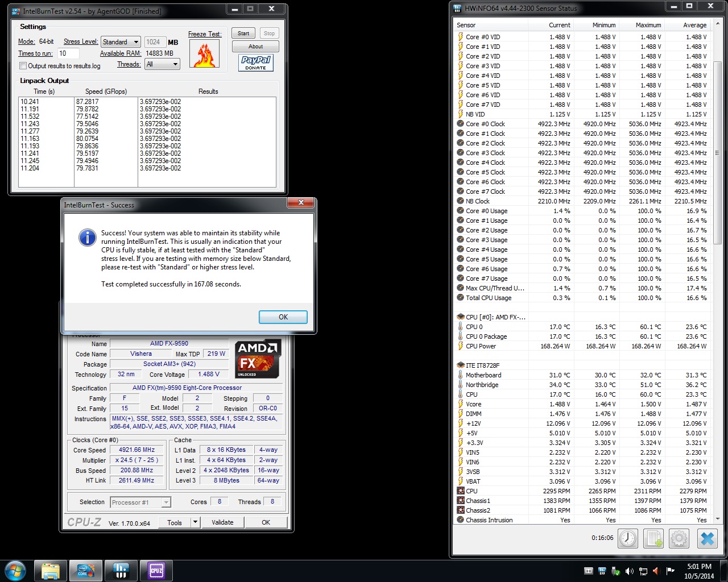Click the HWiNFO clock reset timer icon
The height and width of the screenshot is (582, 728).
(x=628, y=538)
